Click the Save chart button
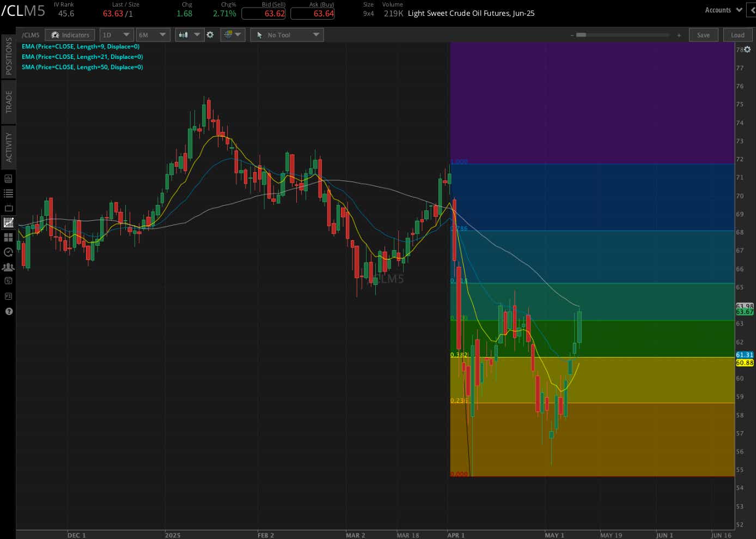Screen dimensions: 756x539 (x=703, y=34)
